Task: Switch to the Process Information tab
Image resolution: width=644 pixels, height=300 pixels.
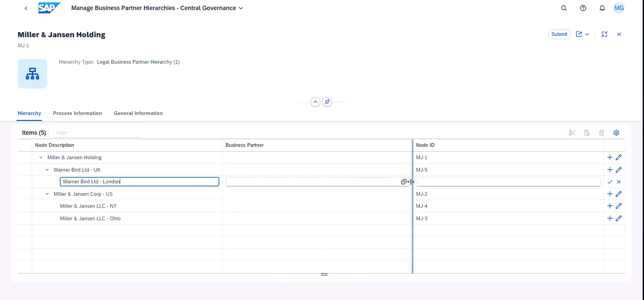Action: [77, 113]
